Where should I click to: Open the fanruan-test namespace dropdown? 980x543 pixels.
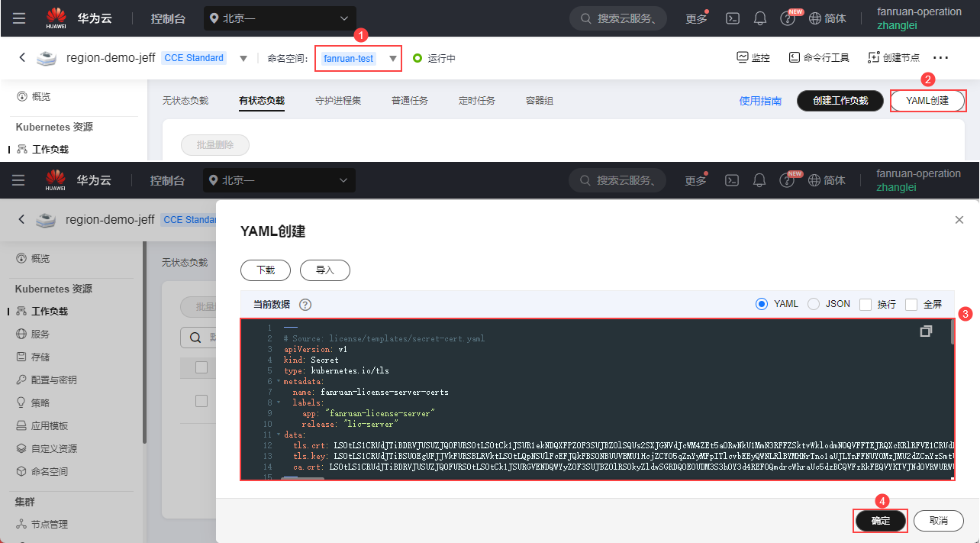point(358,58)
